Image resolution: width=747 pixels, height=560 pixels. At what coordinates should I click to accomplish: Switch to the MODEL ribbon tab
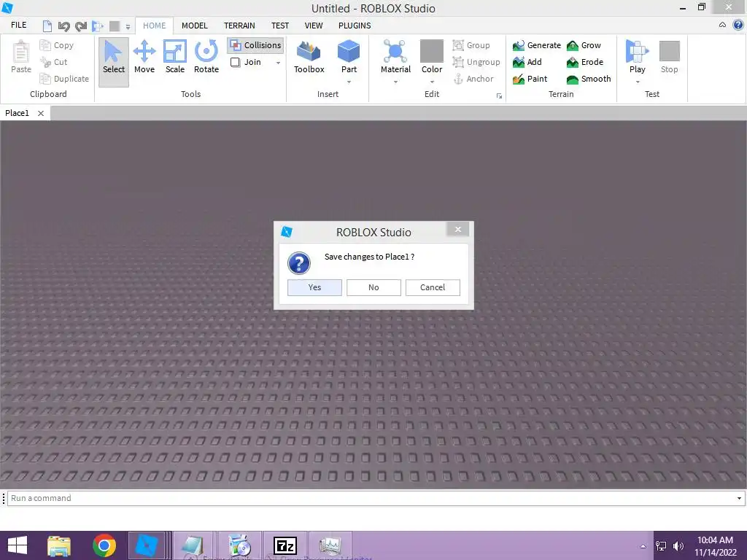194,26
